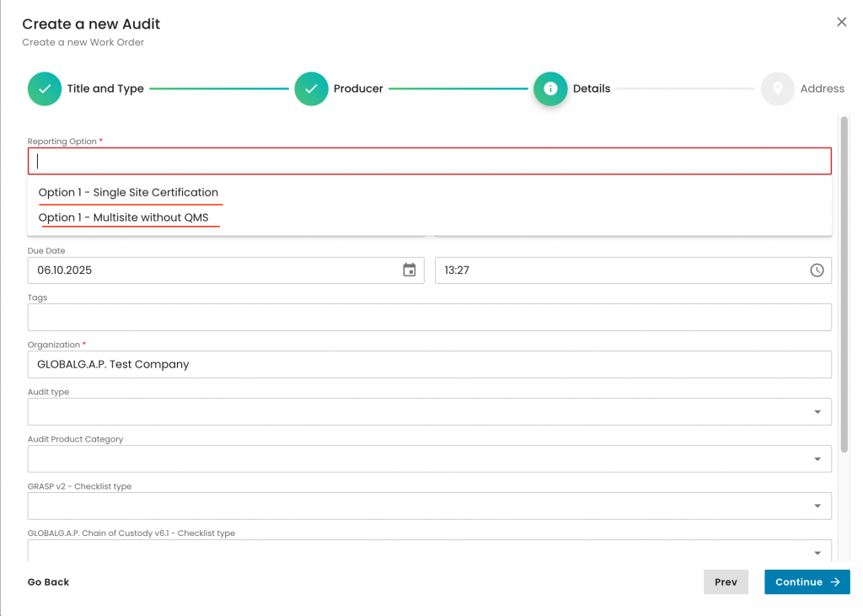Image resolution: width=863 pixels, height=616 pixels.
Task: Open the time picker clock icon
Action: [x=817, y=271]
